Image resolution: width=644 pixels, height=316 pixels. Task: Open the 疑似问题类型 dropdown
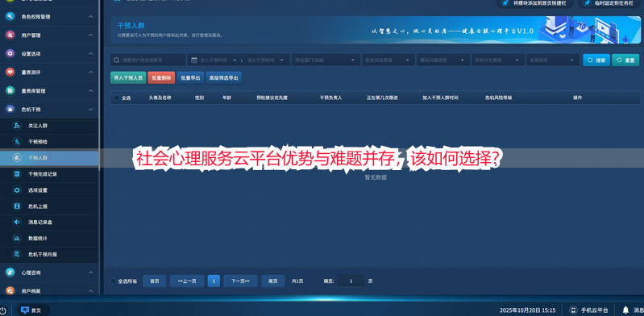click(x=443, y=60)
